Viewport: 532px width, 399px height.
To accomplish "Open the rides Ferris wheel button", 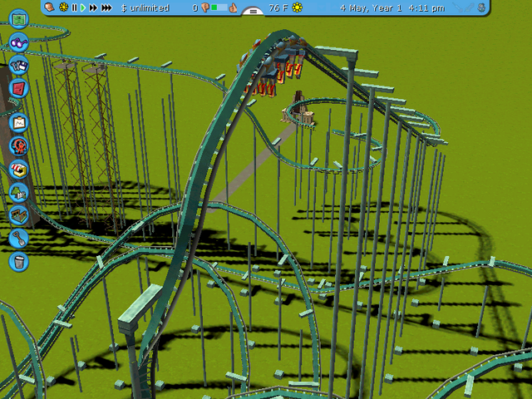I will tap(18, 146).
